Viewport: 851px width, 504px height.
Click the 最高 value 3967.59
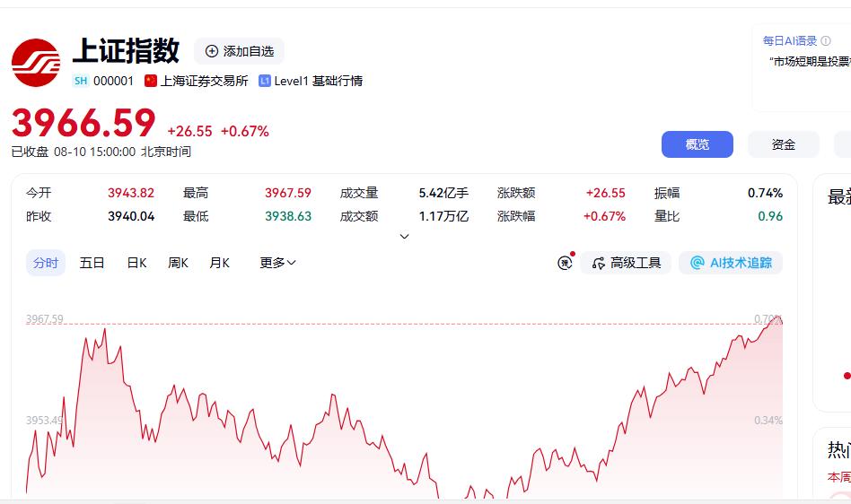(x=288, y=193)
